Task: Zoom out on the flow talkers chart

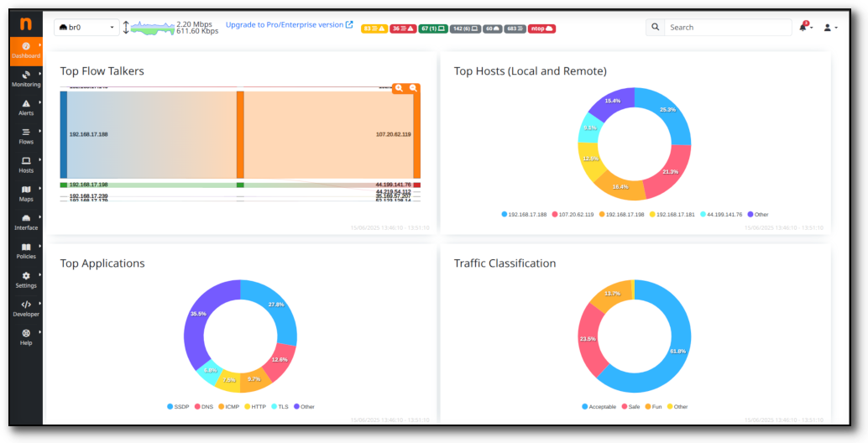Action: 413,87
